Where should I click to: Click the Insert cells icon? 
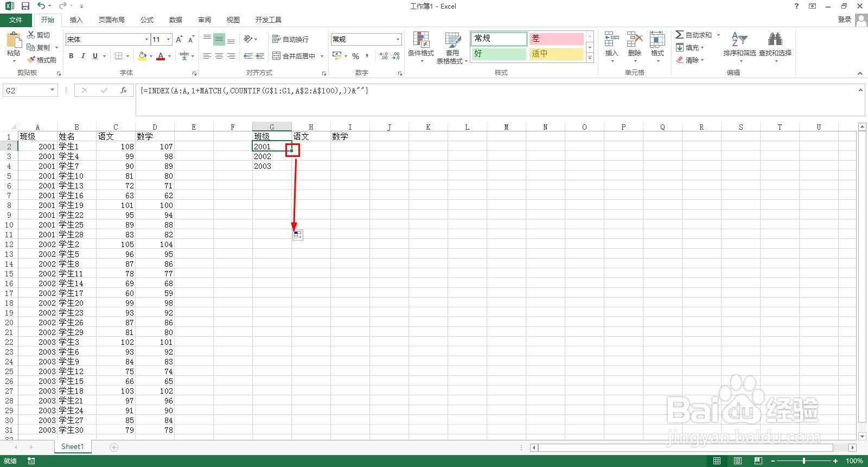(611, 40)
